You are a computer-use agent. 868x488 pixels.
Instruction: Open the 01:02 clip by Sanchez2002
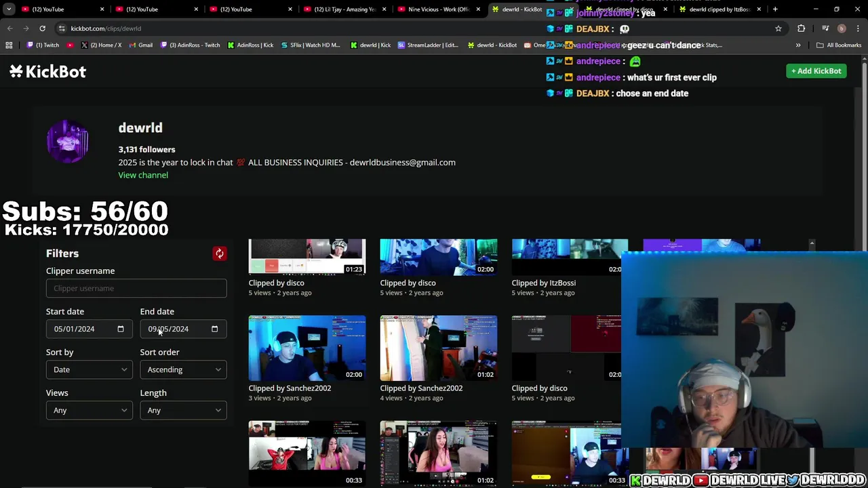pyautogui.click(x=438, y=348)
